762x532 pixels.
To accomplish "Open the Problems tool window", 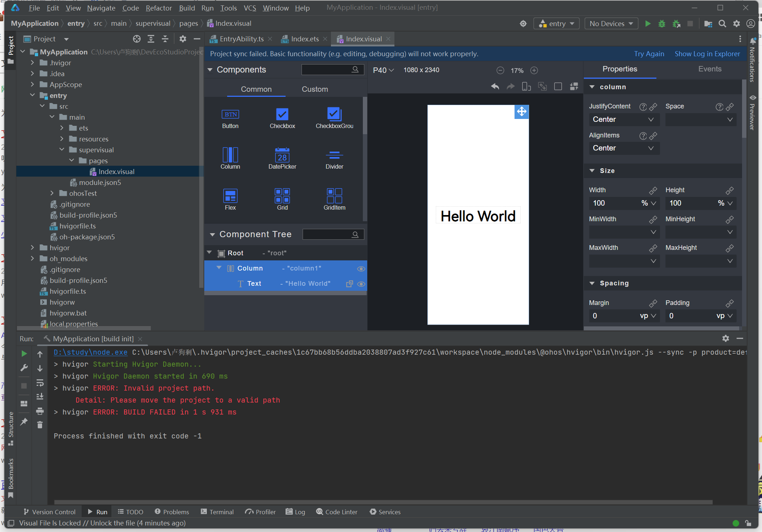I will click(172, 512).
